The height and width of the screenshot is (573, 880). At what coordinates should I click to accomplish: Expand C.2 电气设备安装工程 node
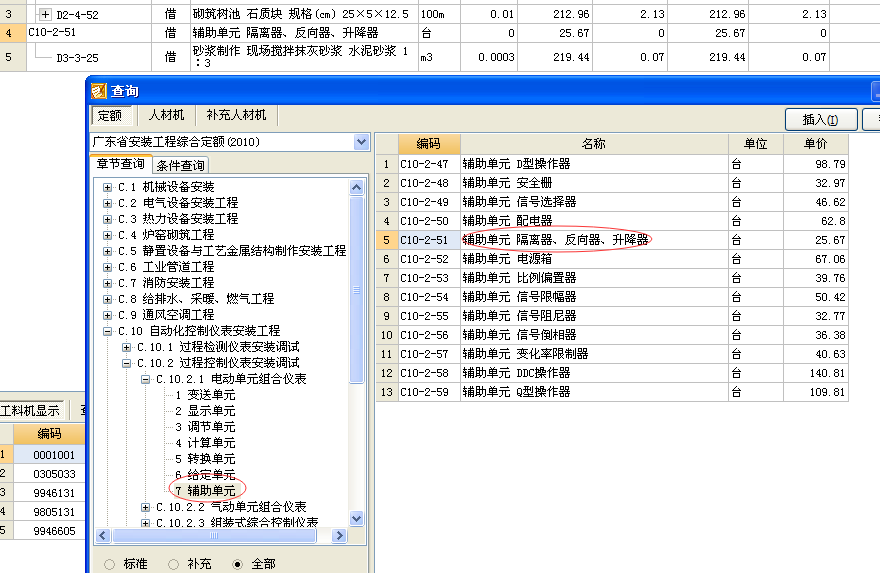107,203
